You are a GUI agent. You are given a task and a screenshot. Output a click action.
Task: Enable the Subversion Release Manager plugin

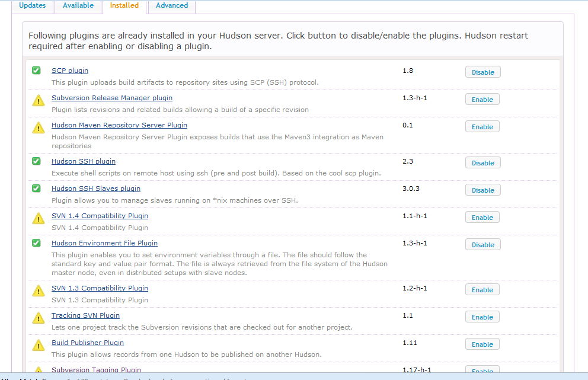pyautogui.click(x=482, y=100)
